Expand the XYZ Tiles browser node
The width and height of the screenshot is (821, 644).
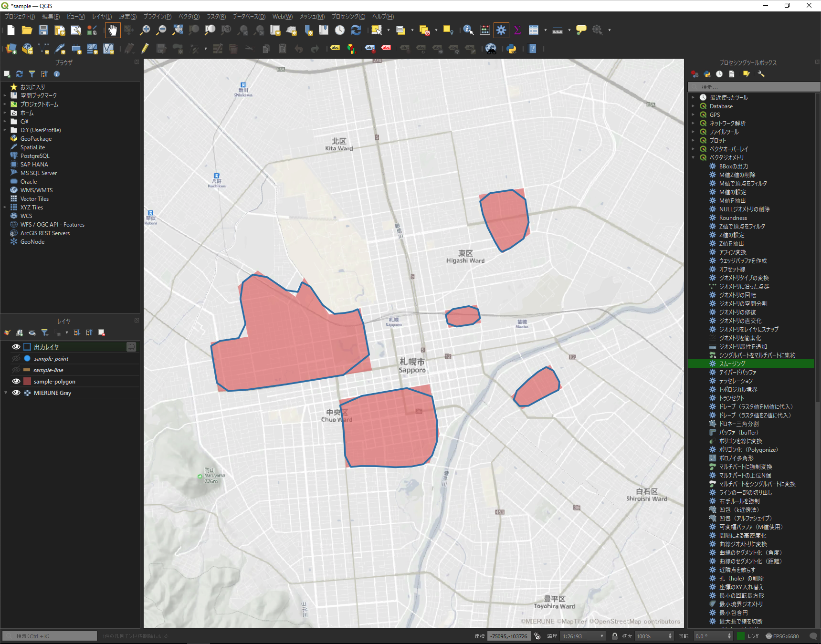pyautogui.click(x=5, y=207)
